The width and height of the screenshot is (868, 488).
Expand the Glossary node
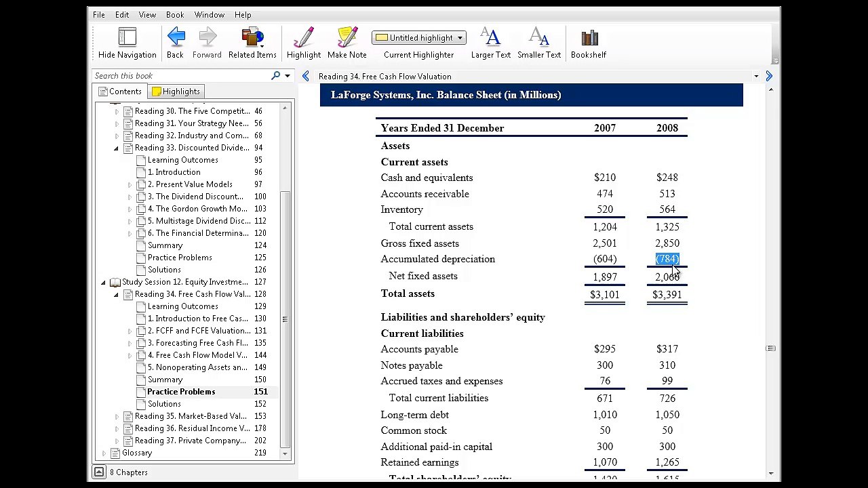point(104,453)
